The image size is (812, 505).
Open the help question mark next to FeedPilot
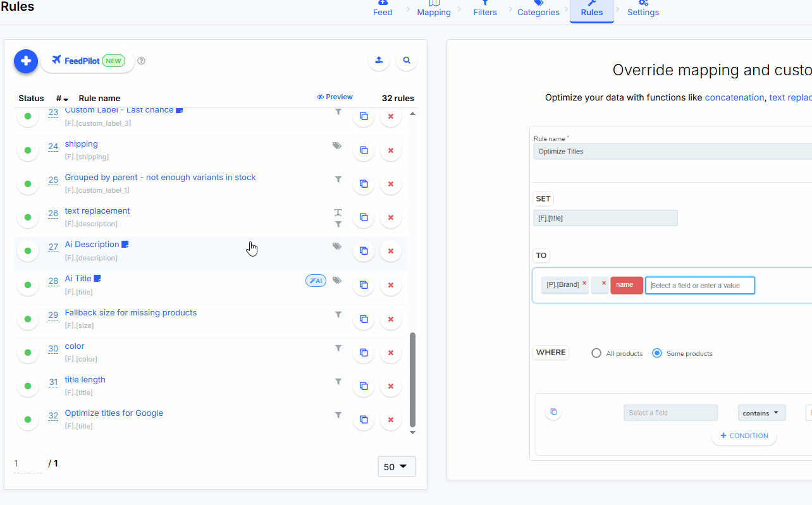tap(140, 61)
